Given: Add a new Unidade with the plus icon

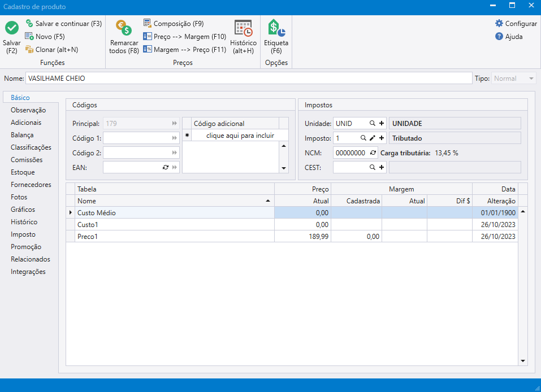Looking at the screenshot, I should (382, 123).
